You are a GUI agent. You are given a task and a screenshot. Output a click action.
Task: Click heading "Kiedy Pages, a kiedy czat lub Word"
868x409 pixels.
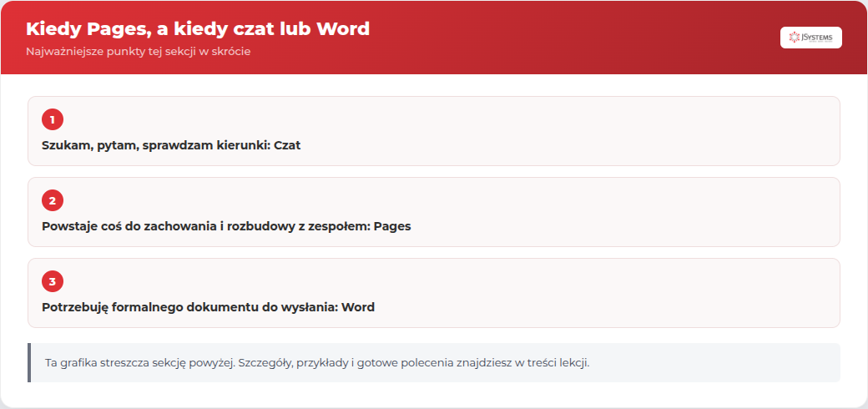(x=198, y=28)
